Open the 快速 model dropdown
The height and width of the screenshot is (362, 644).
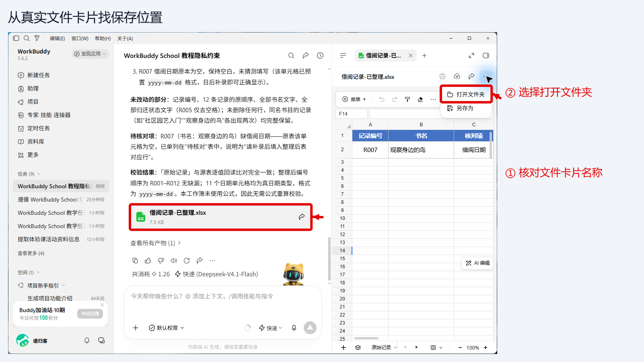click(270, 328)
